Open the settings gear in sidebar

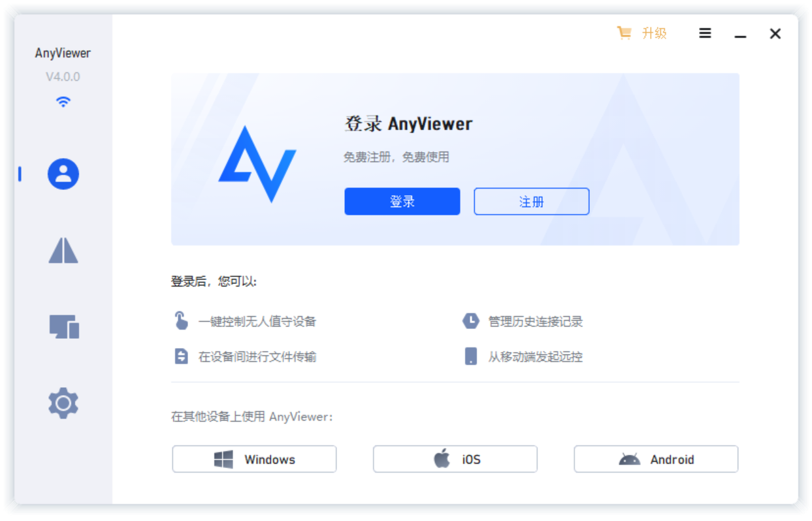click(x=63, y=403)
